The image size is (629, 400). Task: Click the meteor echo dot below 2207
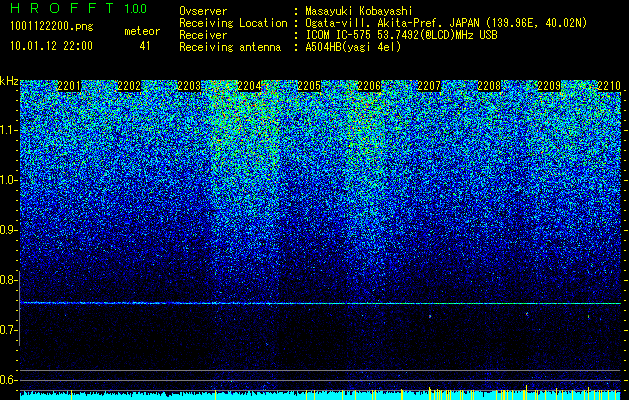430,316
